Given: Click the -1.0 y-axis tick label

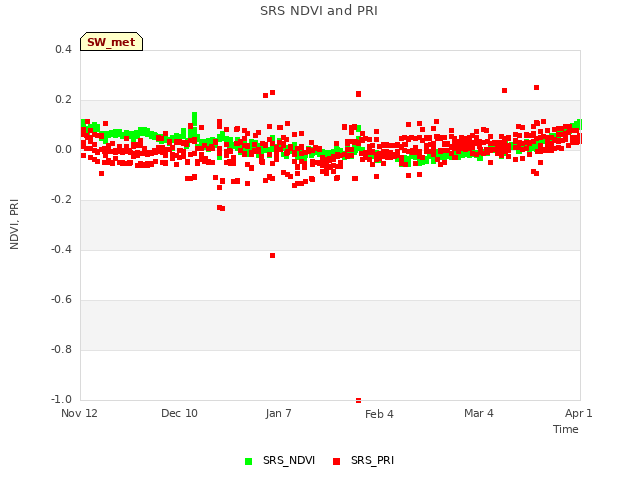Looking at the screenshot, I should coord(61,399).
